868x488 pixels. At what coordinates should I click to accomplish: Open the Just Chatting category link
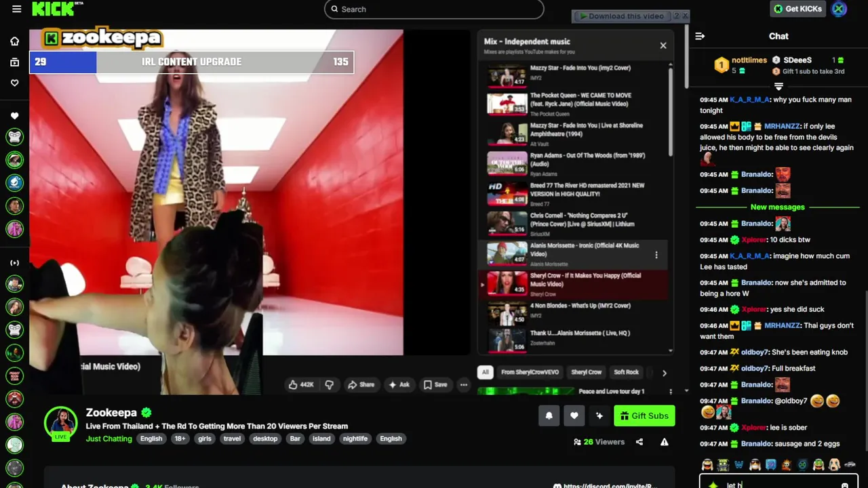point(108,439)
